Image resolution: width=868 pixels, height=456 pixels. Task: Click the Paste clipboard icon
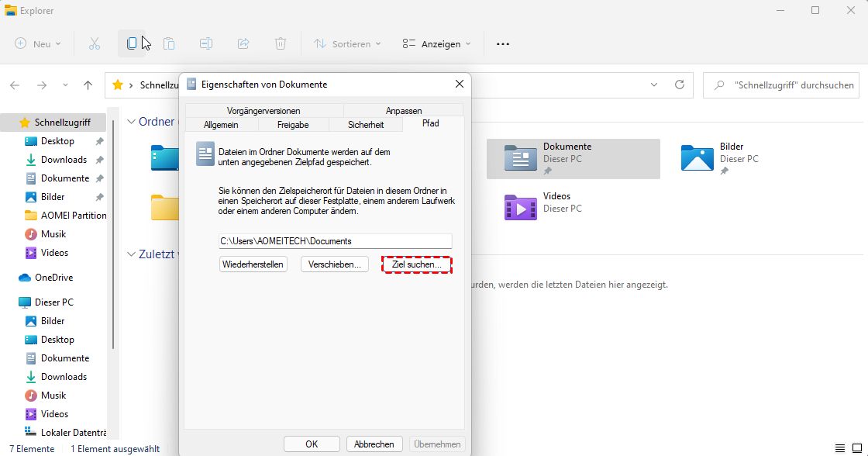[169, 44]
